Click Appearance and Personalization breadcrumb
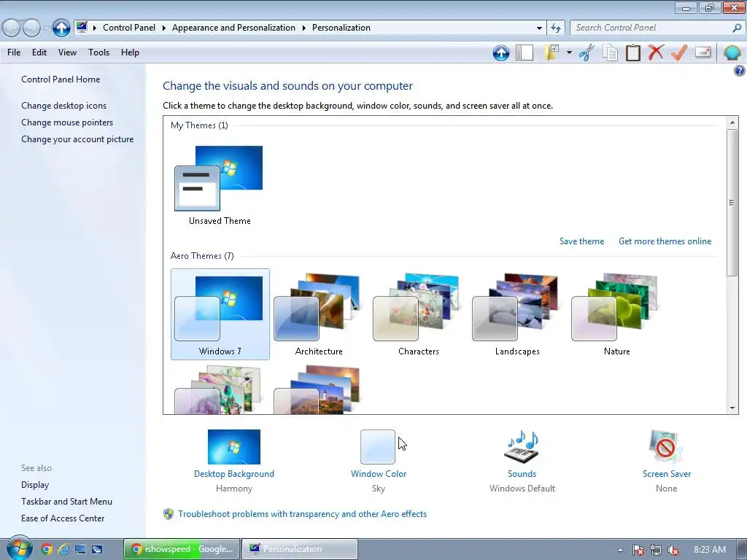Image resolution: width=747 pixels, height=560 pixels. (x=233, y=28)
